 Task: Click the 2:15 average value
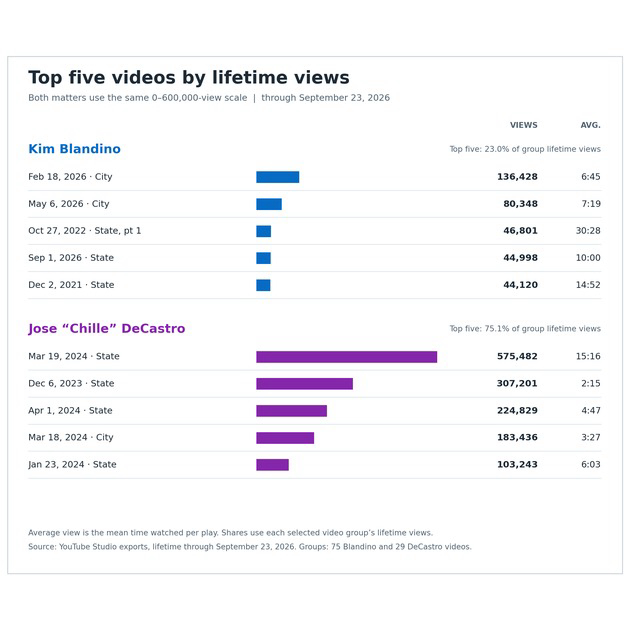tap(591, 383)
